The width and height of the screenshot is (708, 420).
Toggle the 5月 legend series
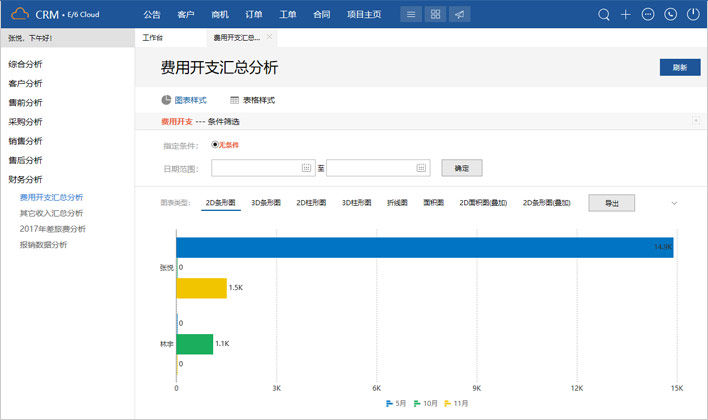tap(396, 403)
